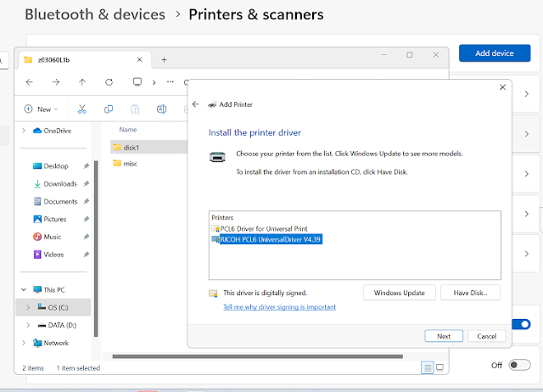Viewport: 543px width, 392px height.
Task: Go up one folder with Up arrow
Action: click(82, 82)
